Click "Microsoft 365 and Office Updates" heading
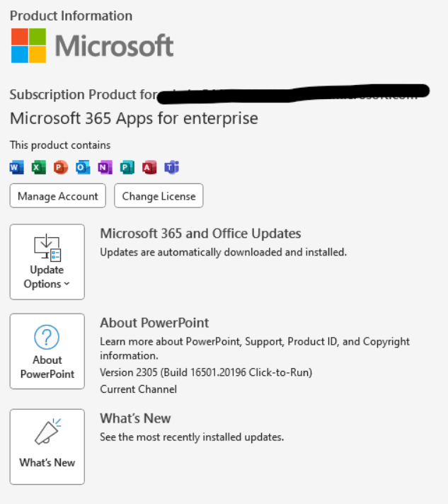This screenshot has height=504, width=448. (x=200, y=234)
